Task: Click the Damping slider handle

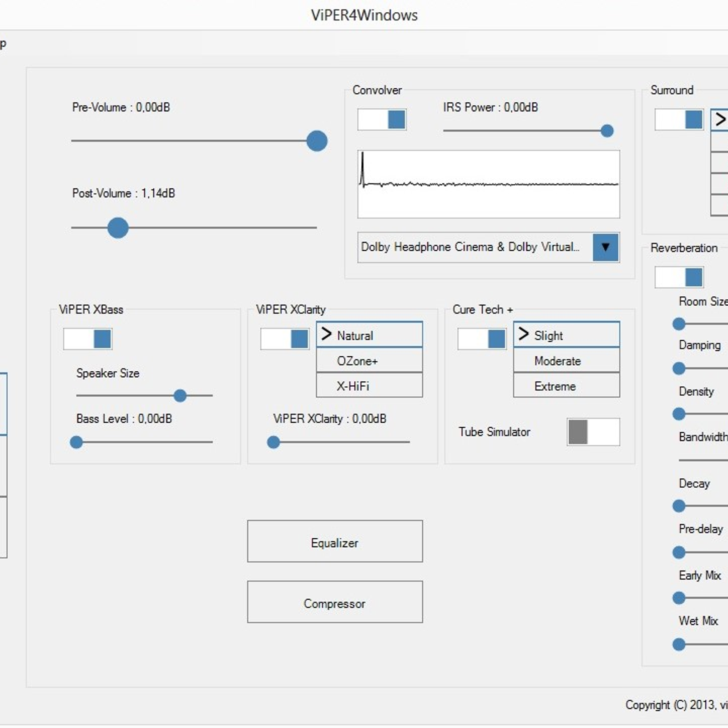Action: (679, 368)
